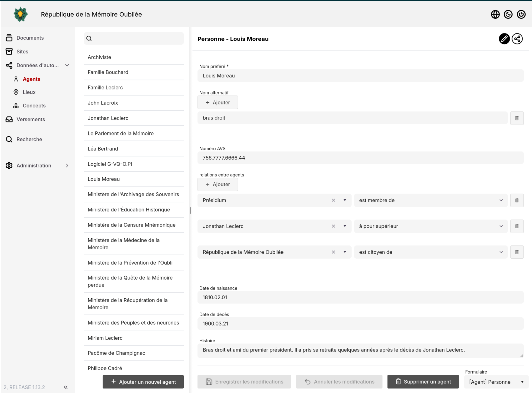Toggle dark mode moon icon
Screen dimensions: 532x393
pyautogui.click(x=508, y=14)
